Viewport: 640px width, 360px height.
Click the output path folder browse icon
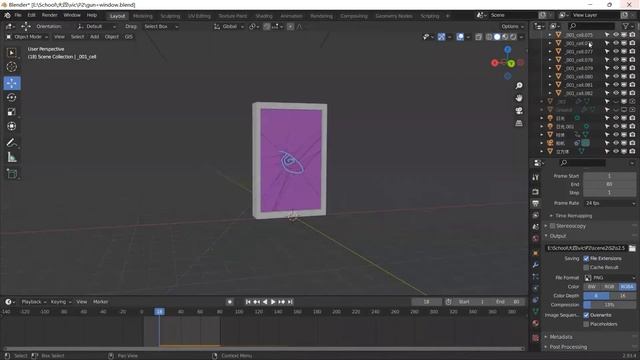[632, 248]
